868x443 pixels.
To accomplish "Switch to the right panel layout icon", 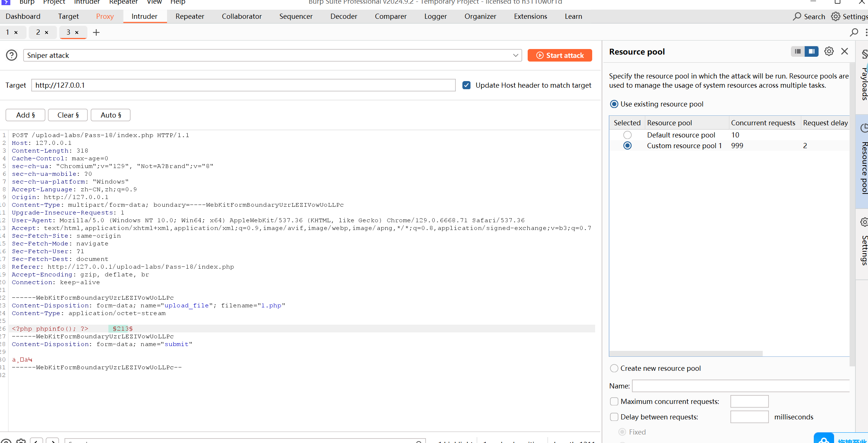I will 812,52.
